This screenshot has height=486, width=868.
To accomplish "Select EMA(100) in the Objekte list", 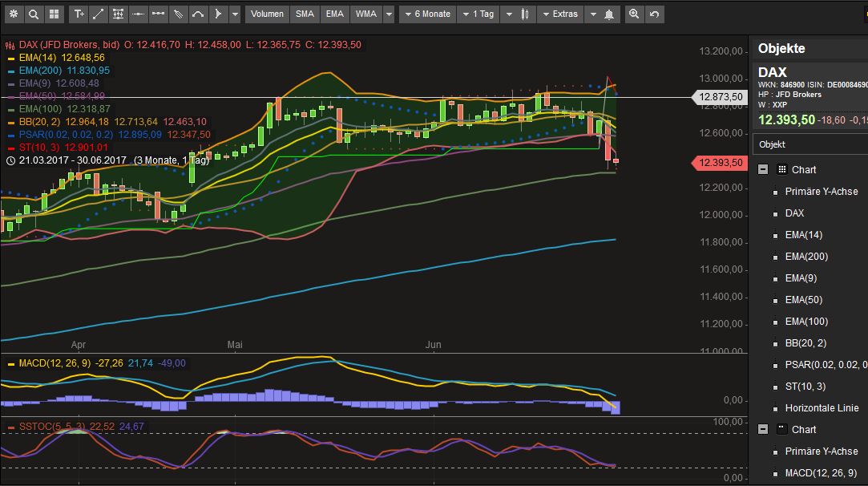I will [x=806, y=321].
